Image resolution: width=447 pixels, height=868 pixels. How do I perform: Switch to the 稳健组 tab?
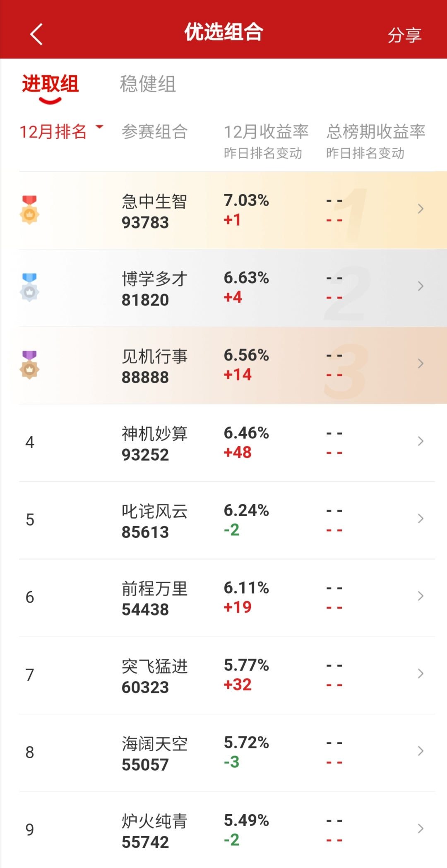148,84
